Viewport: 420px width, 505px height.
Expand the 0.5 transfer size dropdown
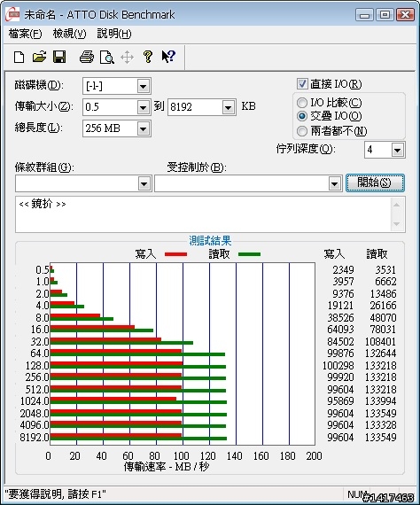143,107
